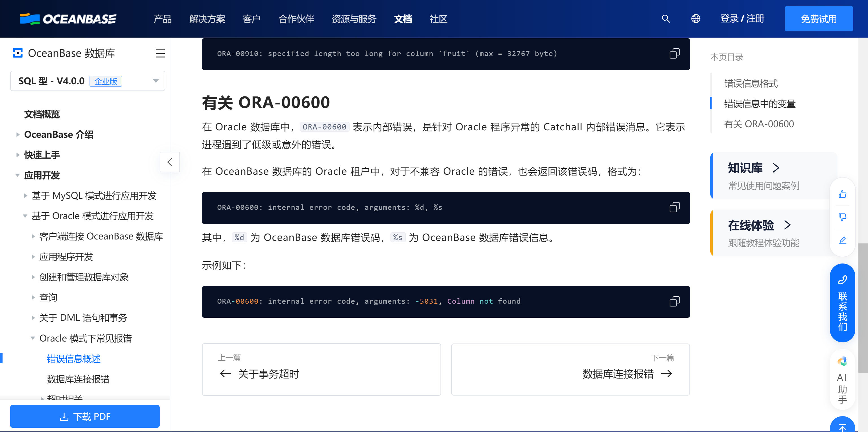Go to previous article 关于事务超时

(x=321, y=369)
